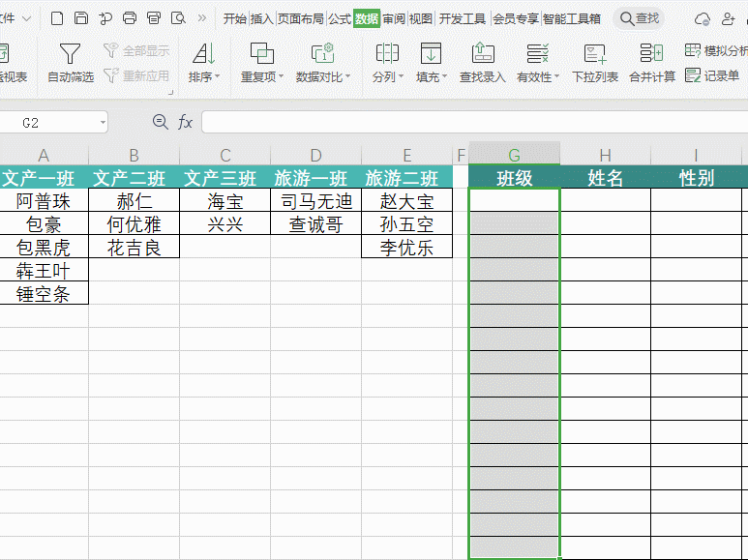The image size is (748, 560).
Task: Expand the Duplicates (重复项) dropdown arrow
Action: click(281, 76)
